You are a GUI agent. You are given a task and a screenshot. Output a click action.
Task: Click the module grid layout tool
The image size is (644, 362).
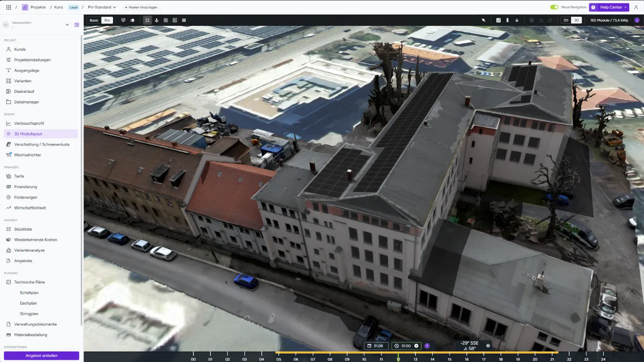(x=184, y=20)
